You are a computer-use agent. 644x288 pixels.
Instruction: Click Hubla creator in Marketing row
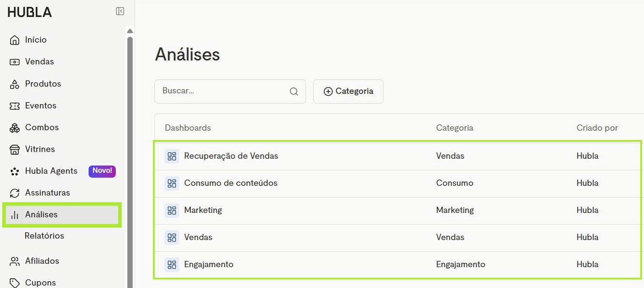point(587,210)
